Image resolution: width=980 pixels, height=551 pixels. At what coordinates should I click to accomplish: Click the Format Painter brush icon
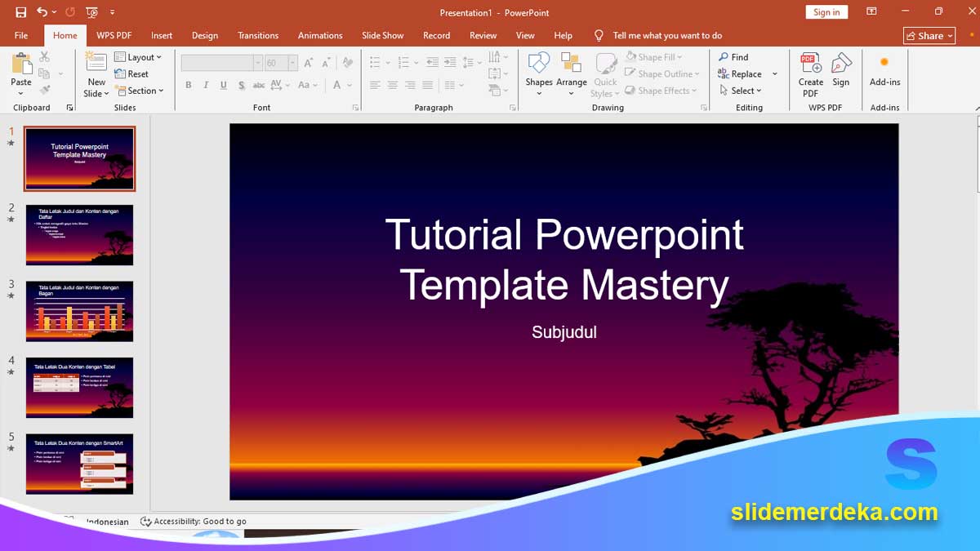pyautogui.click(x=44, y=90)
